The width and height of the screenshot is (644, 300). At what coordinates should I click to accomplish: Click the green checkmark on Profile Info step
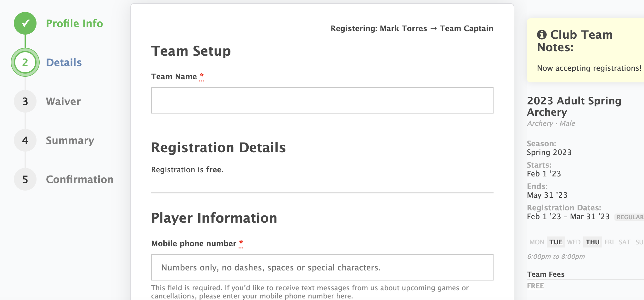coord(25,23)
